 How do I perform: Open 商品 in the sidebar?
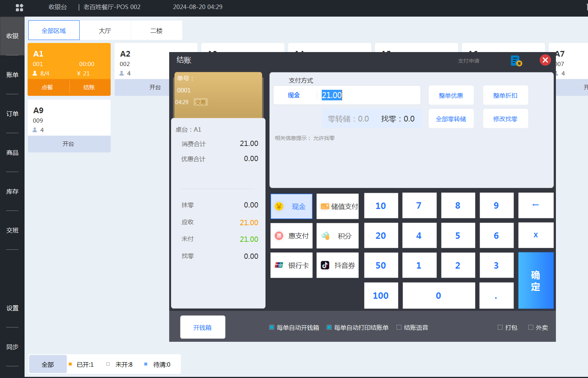coord(12,152)
